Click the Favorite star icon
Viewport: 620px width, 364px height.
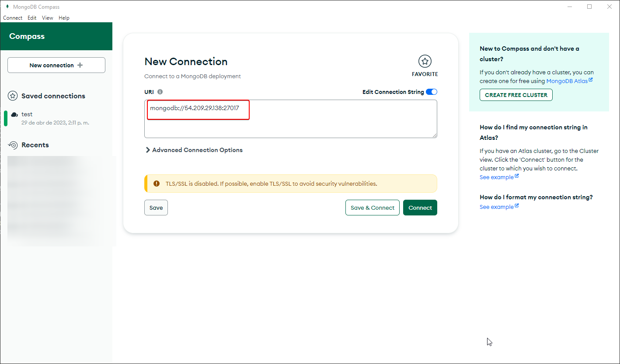pos(425,61)
